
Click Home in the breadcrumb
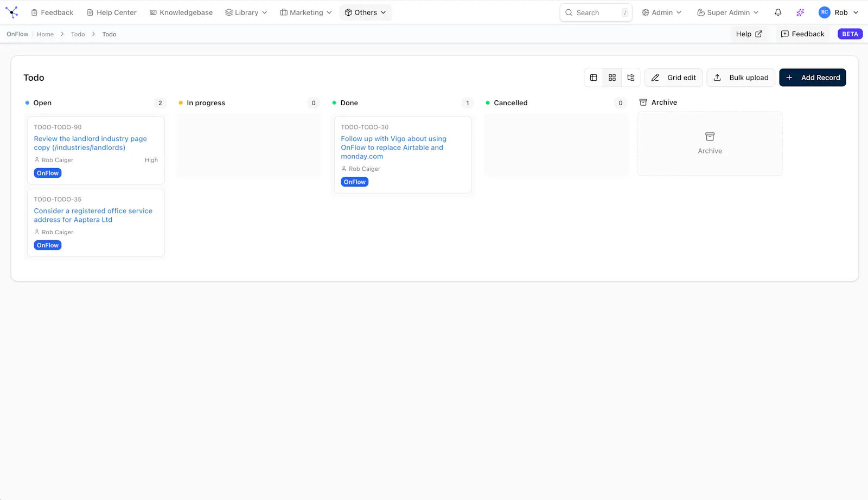click(45, 34)
